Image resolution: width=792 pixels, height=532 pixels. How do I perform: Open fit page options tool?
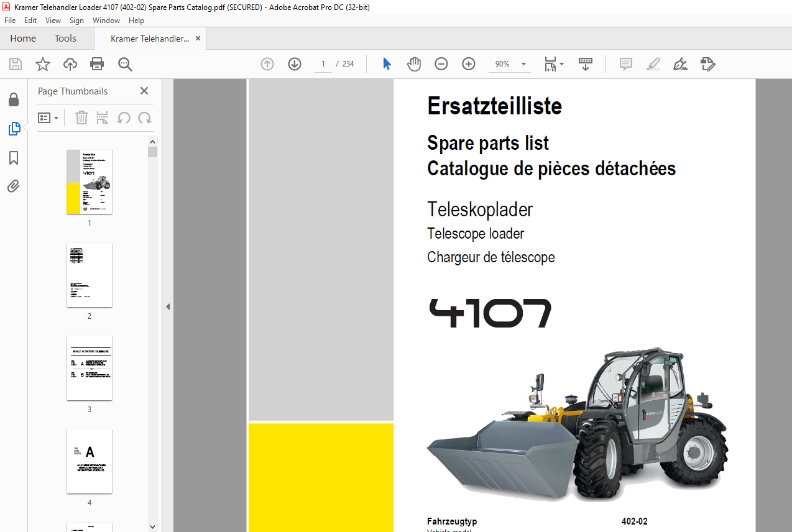(553, 64)
